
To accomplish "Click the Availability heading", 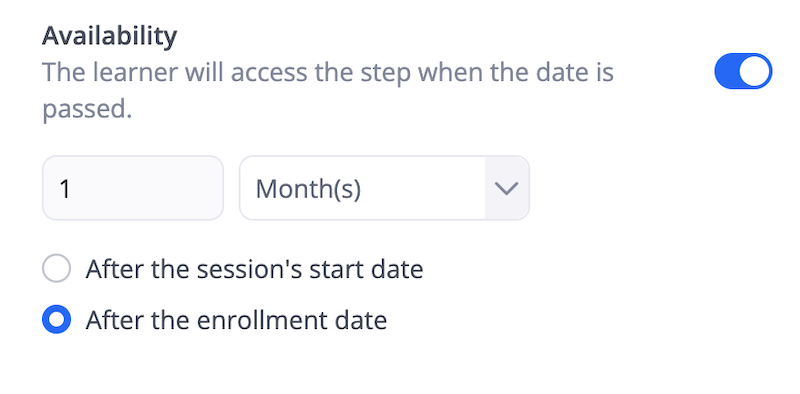I will click(x=110, y=36).
